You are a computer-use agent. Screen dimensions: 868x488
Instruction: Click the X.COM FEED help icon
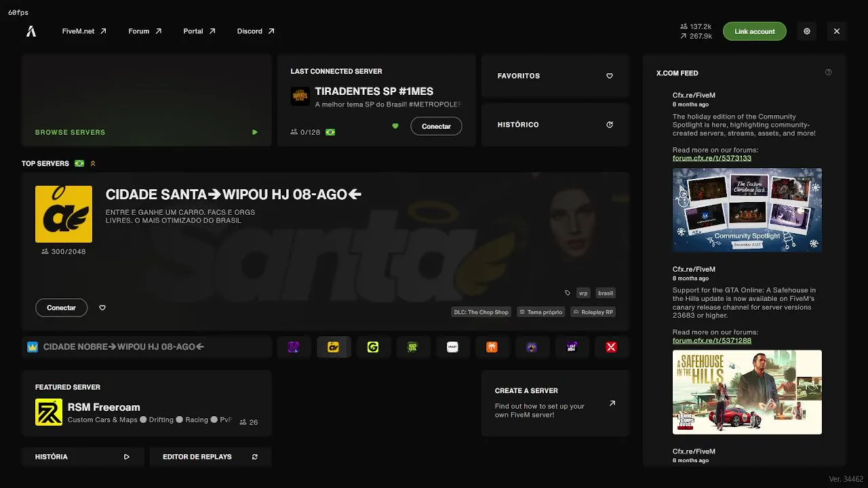(828, 73)
